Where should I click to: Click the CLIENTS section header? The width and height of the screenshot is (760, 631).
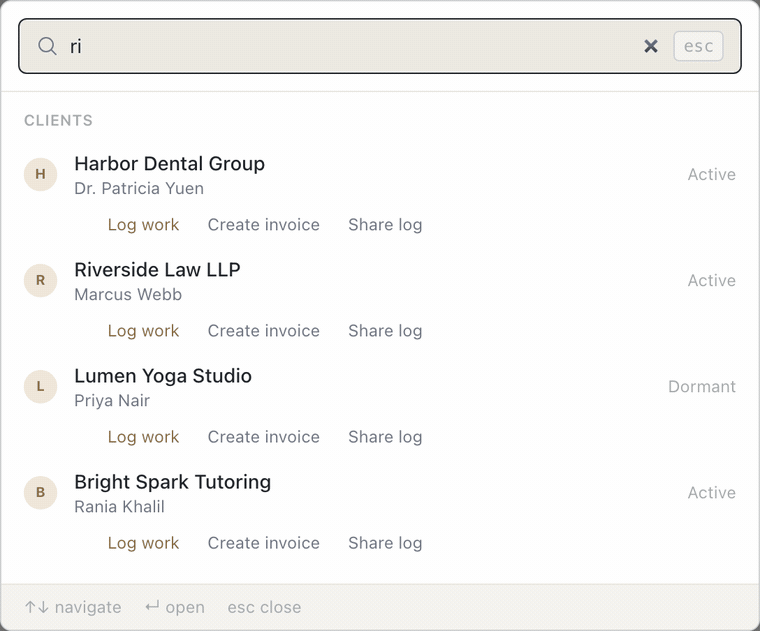pyautogui.click(x=58, y=121)
